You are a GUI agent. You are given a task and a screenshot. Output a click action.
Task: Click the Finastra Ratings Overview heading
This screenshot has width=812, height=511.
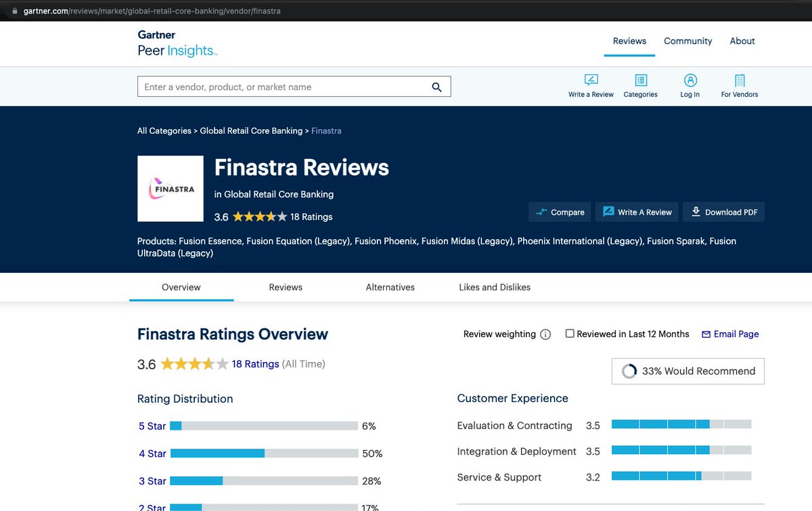[x=233, y=334]
